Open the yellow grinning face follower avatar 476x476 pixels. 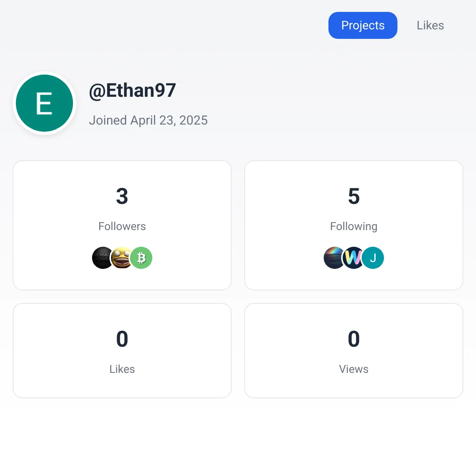tap(122, 258)
